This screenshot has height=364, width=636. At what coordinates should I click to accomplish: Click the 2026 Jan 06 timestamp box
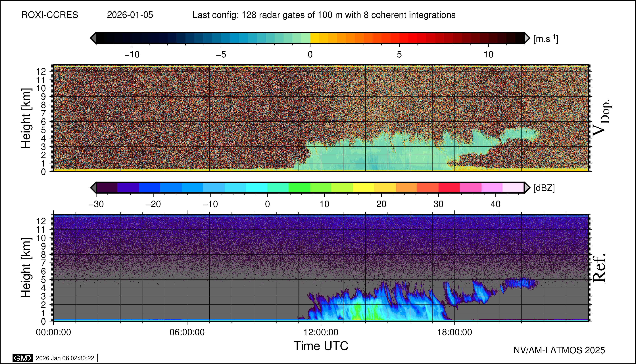[65, 358]
